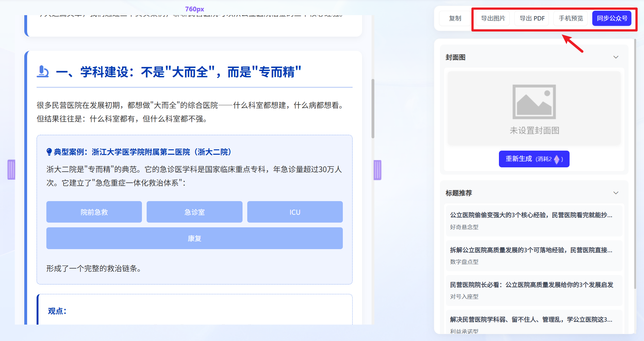Export the article via 导出图片
Image resolution: width=644 pixels, height=341 pixels.
[x=493, y=18]
